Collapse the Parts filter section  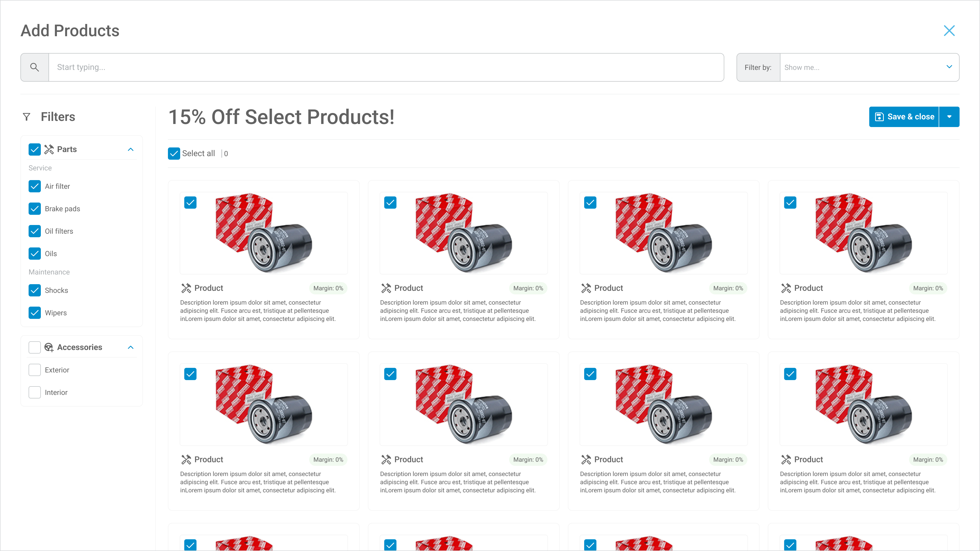(130, 149)
